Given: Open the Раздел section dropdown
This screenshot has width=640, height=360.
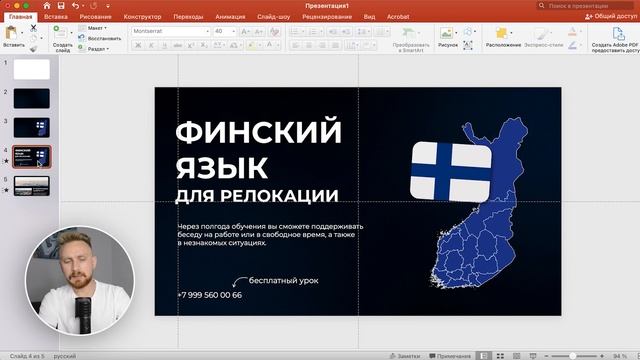Looking at the screenshot, I should (x=98, y=49).
